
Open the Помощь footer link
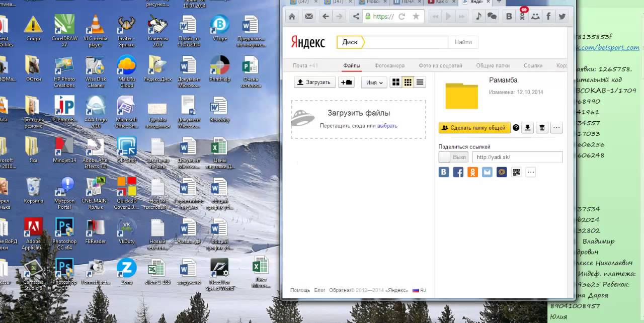(300, 290)
